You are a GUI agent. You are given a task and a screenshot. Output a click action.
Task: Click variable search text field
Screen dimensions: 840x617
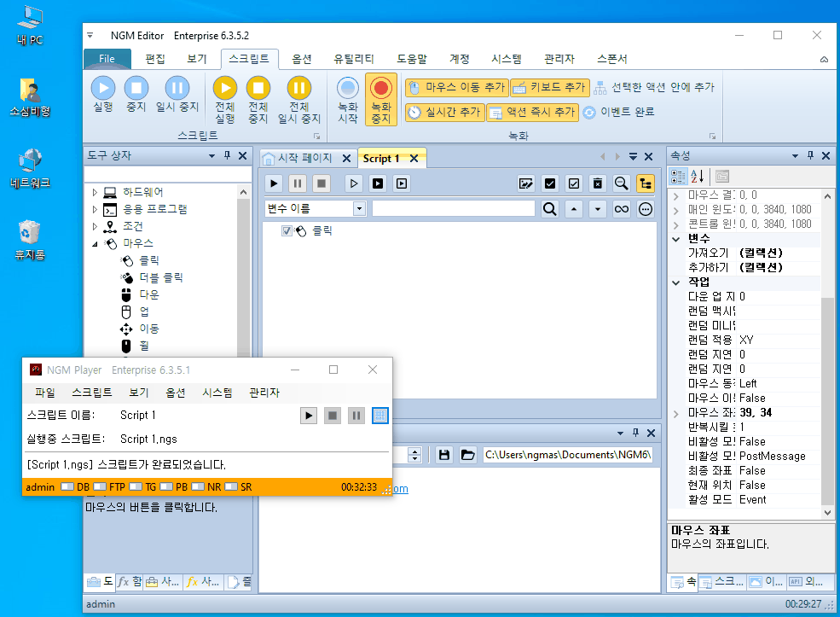point(453,208)
